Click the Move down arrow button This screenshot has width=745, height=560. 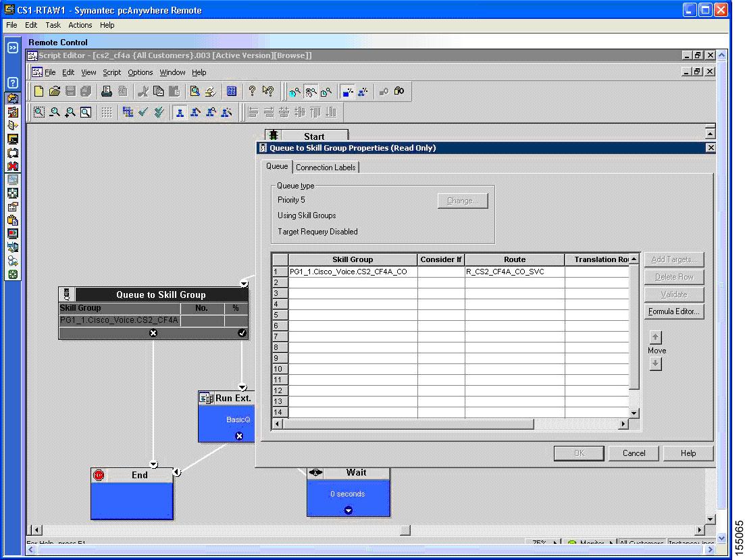pyautogui.click(x=656, y=363)
